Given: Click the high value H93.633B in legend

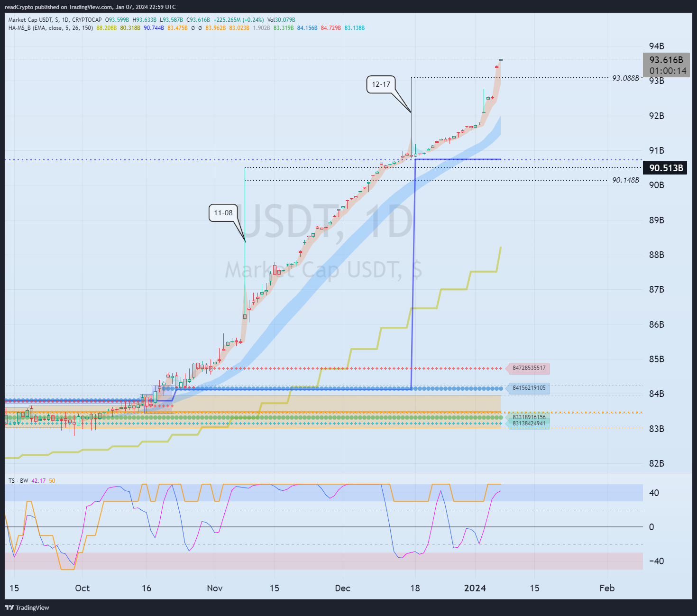Looking at the screenshot, I should [x=144, y=20].
